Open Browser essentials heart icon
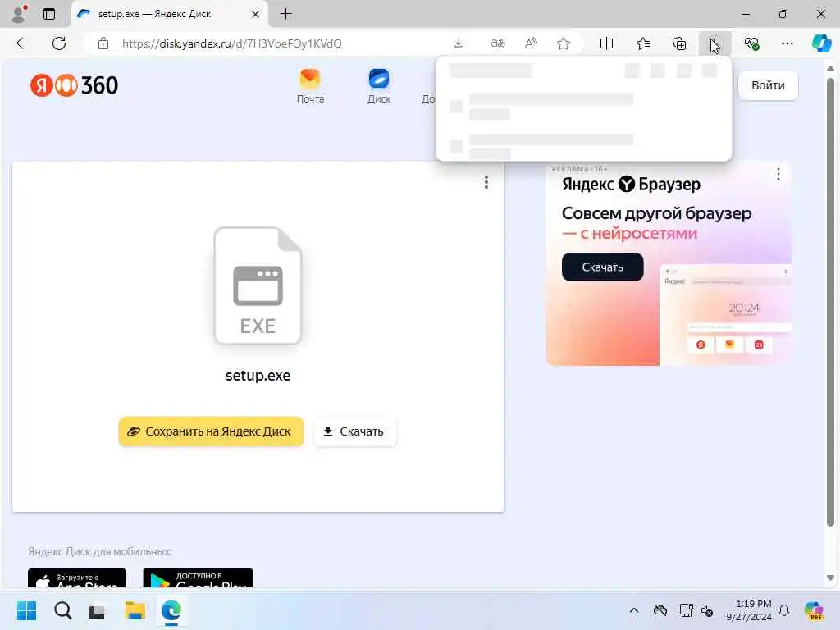Screen dimensions: 840x630 pyautogui.click(x=751, y=43)
